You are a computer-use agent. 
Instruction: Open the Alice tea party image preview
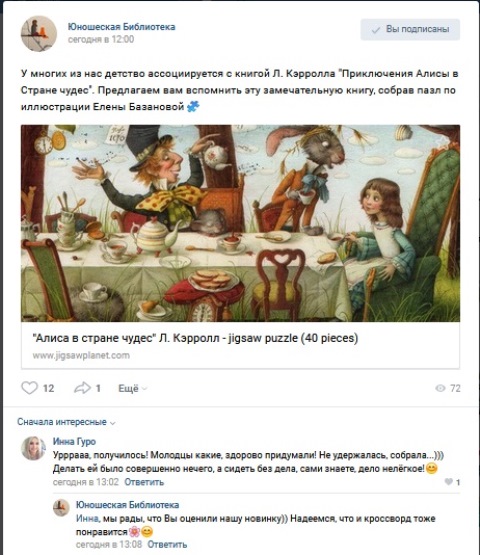240,223
